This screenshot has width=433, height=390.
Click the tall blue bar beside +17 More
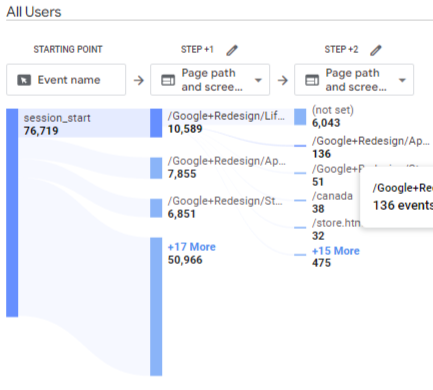156,307
